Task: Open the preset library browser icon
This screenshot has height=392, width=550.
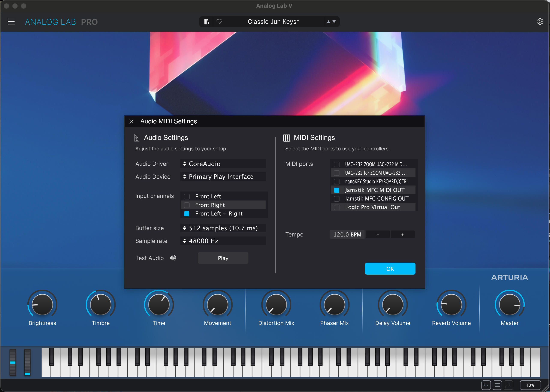Action: pyautogui.click(x=206, y=22)
